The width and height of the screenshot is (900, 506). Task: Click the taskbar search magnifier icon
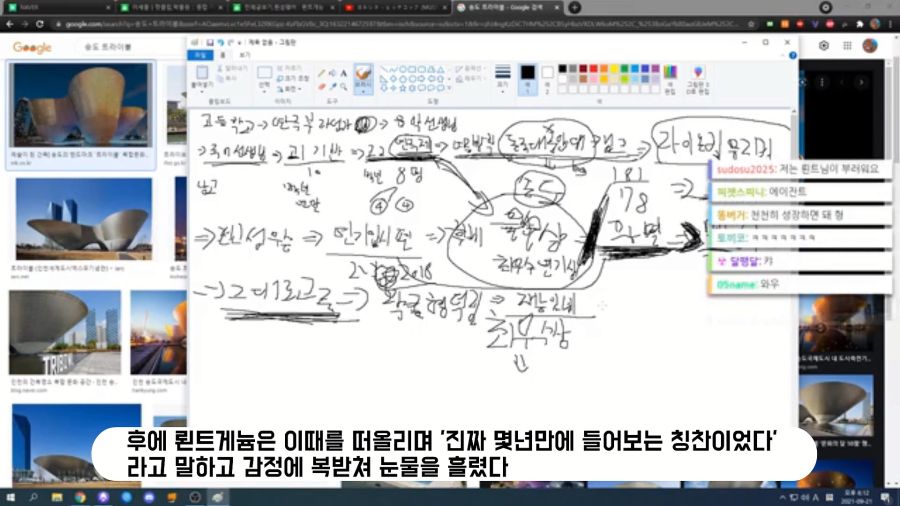point(33,497)
